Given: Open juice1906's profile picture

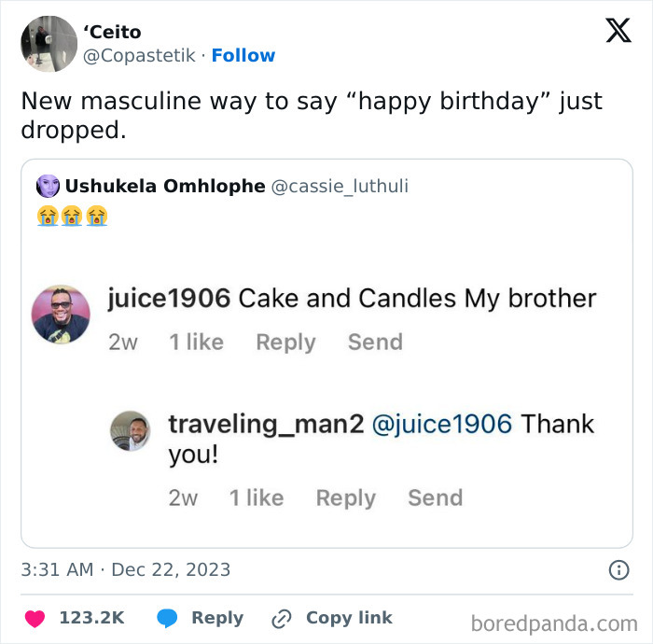Looking at the screenshot, I should pyautogui.click(x=61, y=315).
